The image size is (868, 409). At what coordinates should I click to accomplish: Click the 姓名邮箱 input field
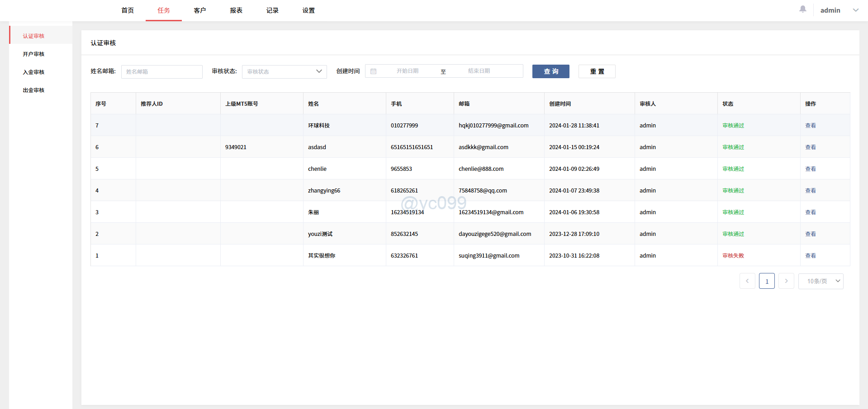click(161, 71)
